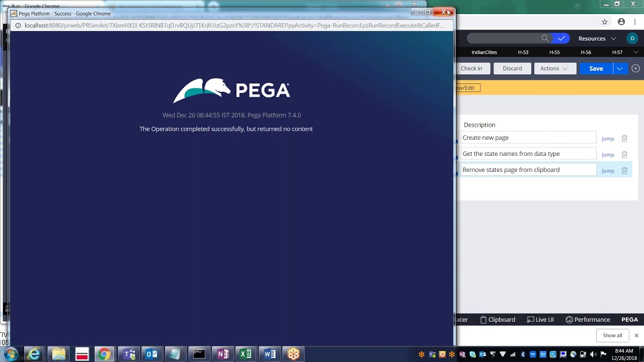This screenshot has width=644, height=362.
Task: Open Excel from the taskbar
Action: (246, 354)
